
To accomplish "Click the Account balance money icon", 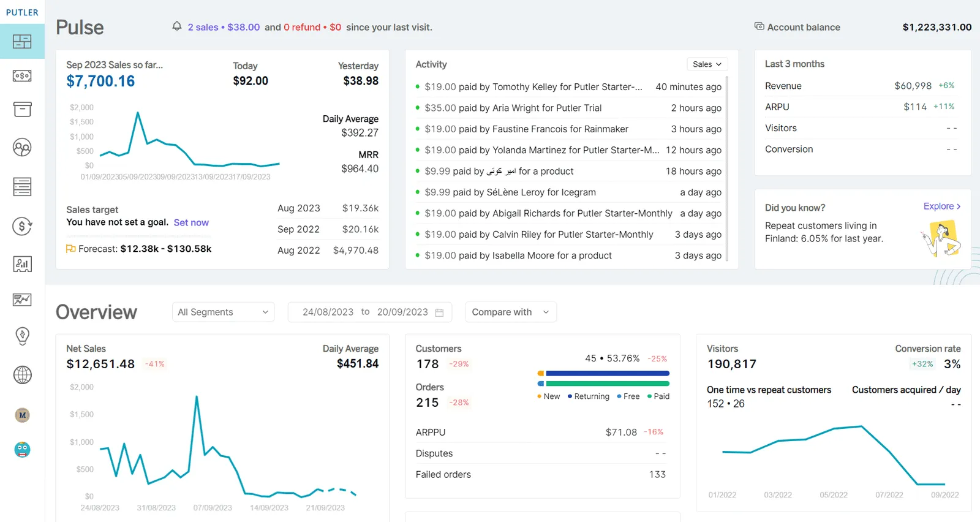I will tap(759, 26).
